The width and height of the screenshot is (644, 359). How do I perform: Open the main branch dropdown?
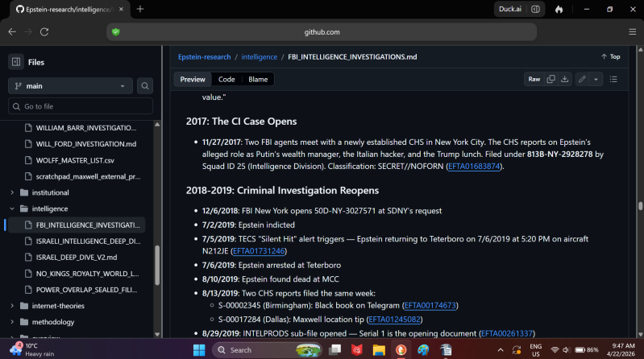tap(70, 86)
